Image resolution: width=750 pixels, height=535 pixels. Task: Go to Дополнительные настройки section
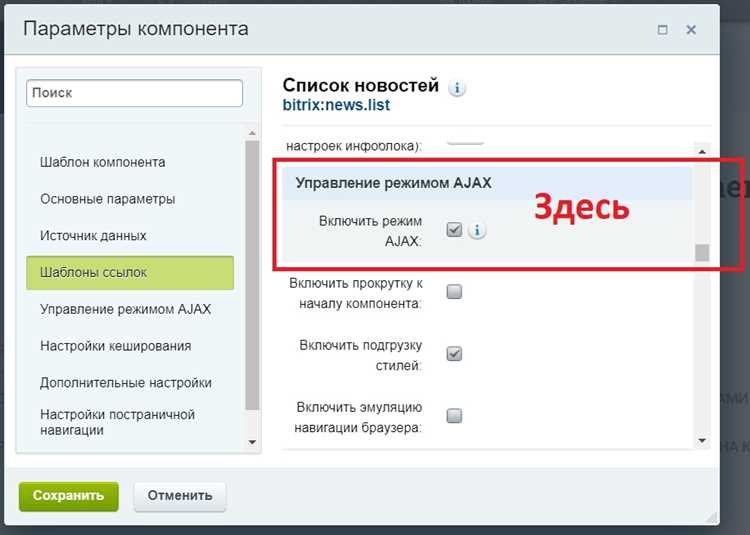[126, 382]
